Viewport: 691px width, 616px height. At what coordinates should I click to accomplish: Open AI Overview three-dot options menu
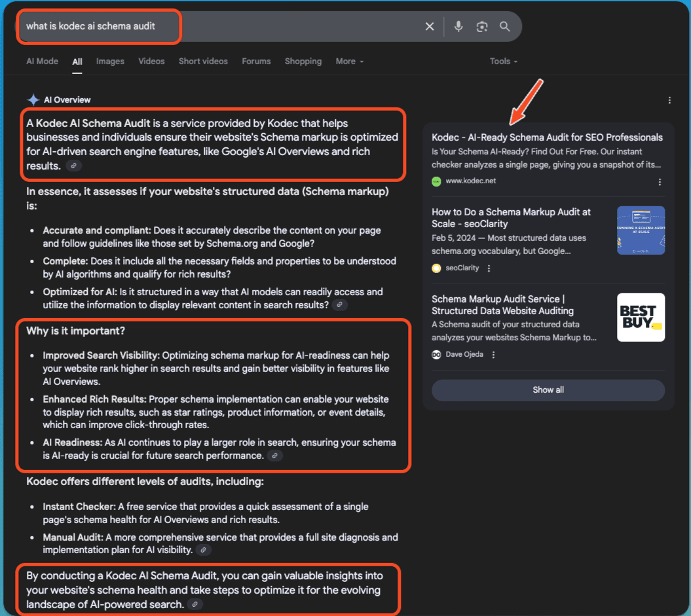669,100
